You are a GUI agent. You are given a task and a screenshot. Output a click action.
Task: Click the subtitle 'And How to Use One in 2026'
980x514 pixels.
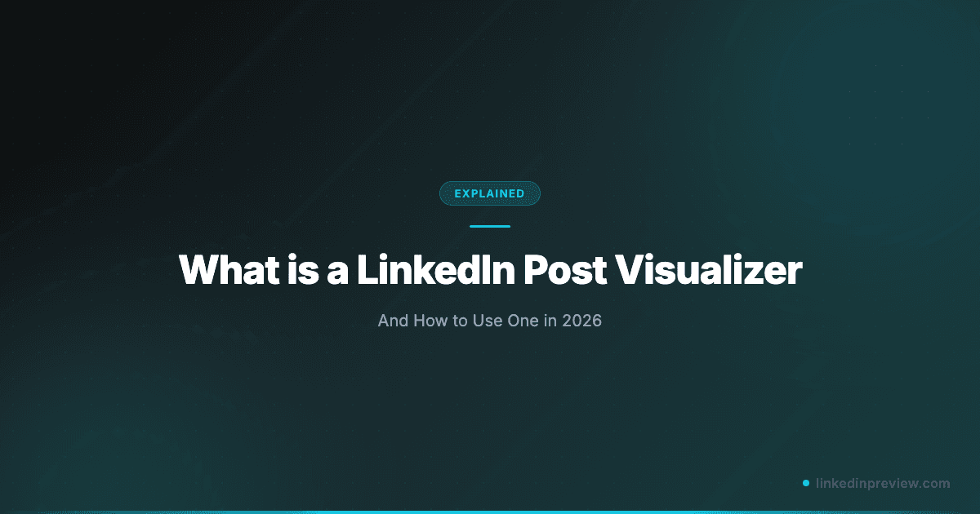(490, 321)
